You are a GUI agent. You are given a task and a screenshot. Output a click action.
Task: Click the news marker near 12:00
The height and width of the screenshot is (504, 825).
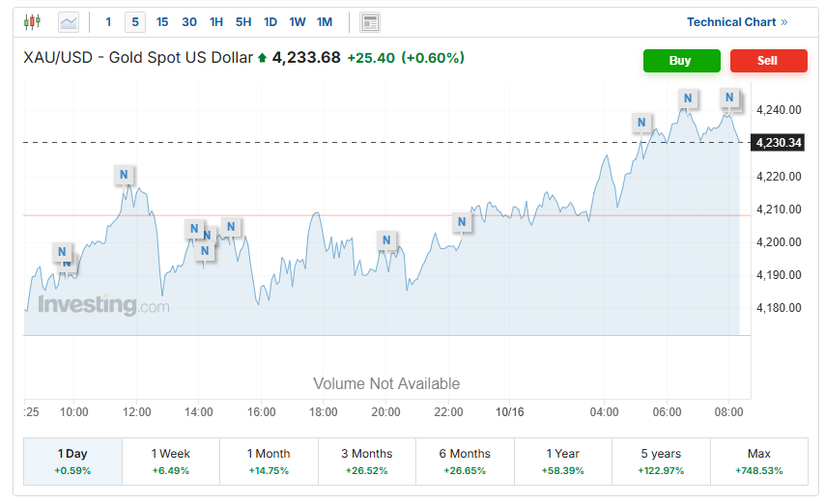pos(124,175)
